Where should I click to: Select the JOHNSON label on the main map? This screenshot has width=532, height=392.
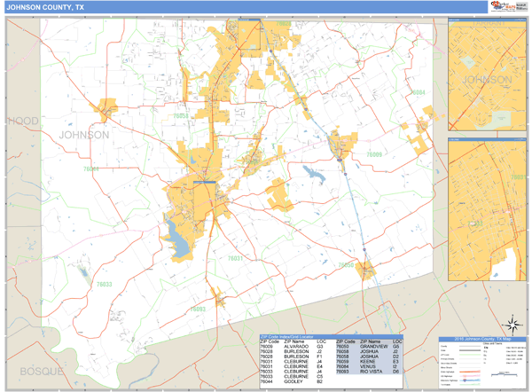click(x=84, y=135)
